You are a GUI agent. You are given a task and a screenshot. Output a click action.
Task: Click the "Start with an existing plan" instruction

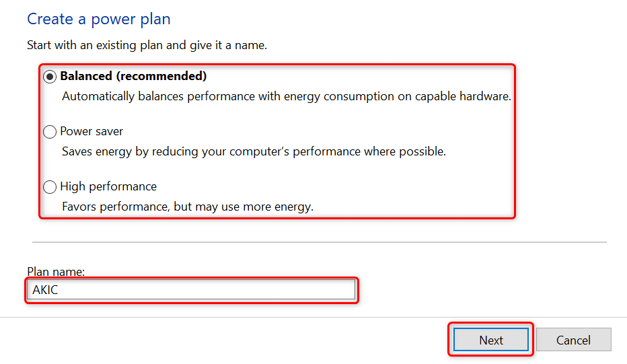pos(147,46)
